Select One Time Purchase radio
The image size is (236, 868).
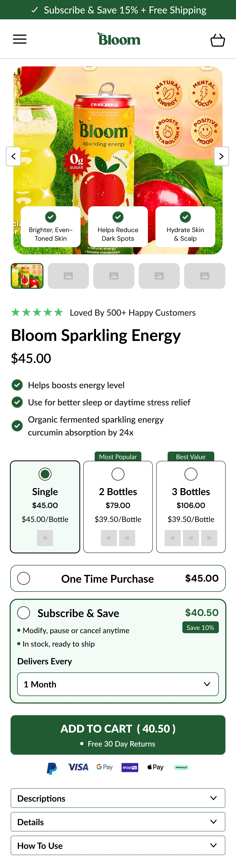[x=24, y=578]
